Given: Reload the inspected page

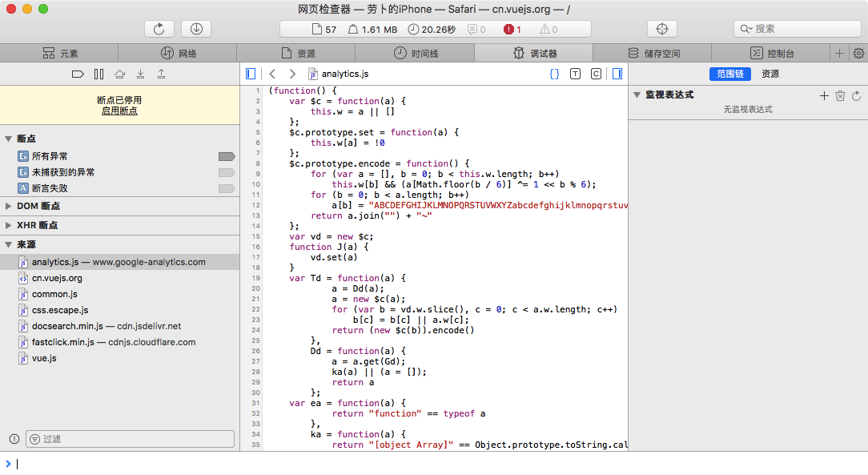Looking at the screenshot, I should 159,29.
